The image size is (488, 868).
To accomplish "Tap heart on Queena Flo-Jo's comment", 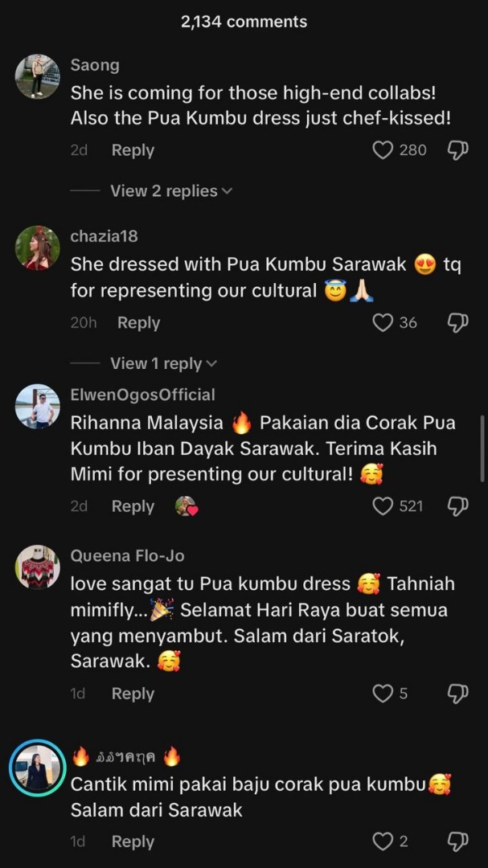I will click(383, 694).
